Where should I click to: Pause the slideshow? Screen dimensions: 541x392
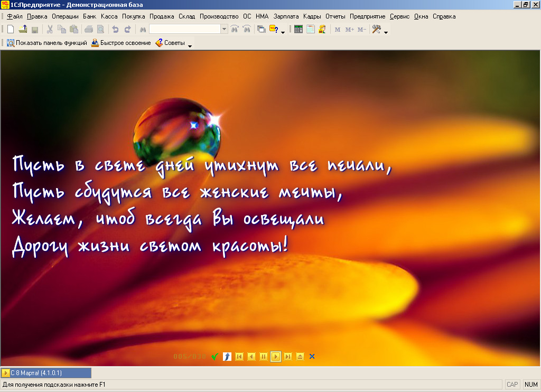point(264,357)
